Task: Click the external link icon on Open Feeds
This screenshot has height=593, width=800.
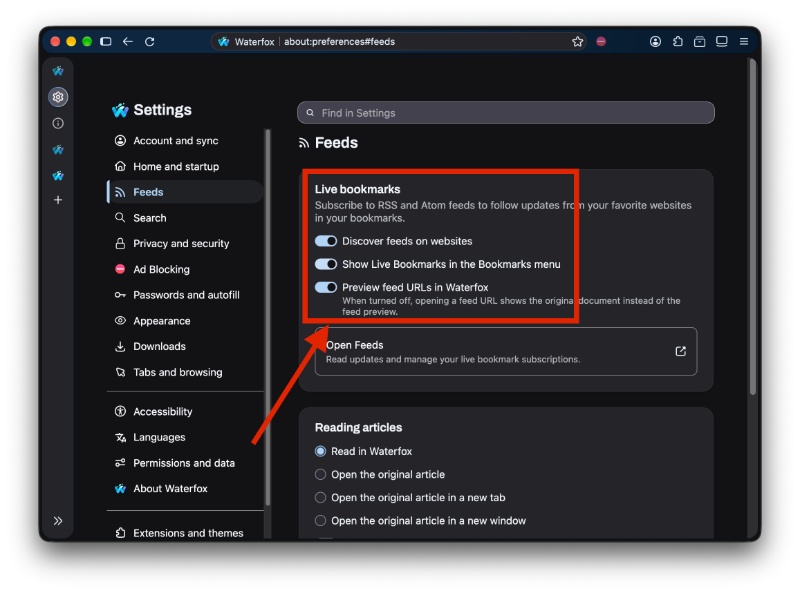Action: coord(680,351)
